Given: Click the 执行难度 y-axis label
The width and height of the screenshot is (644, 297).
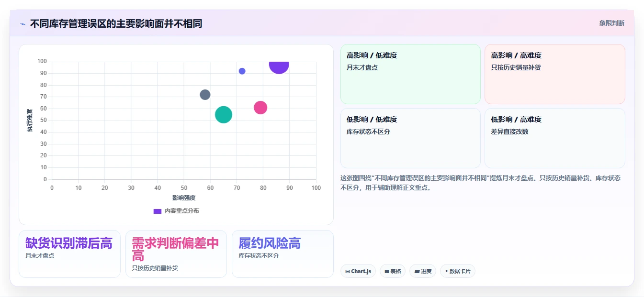Looking at the screenshot, I should [30, 121].
